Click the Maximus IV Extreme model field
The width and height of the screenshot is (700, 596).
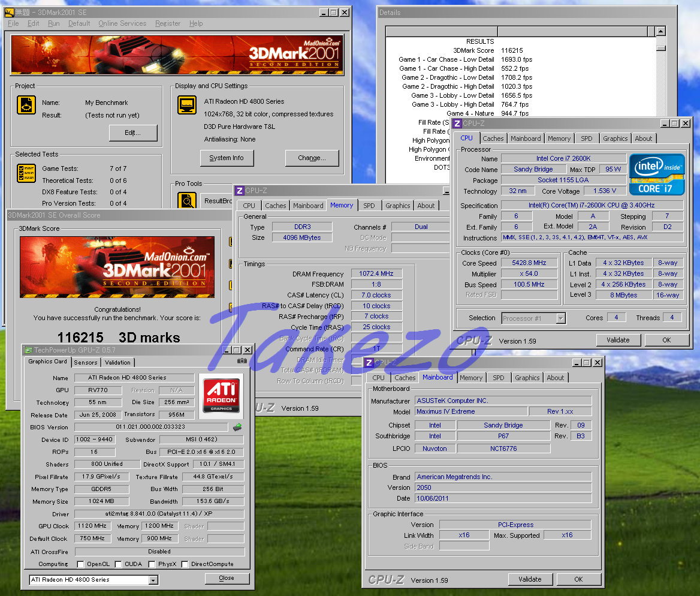click(470, 411)
